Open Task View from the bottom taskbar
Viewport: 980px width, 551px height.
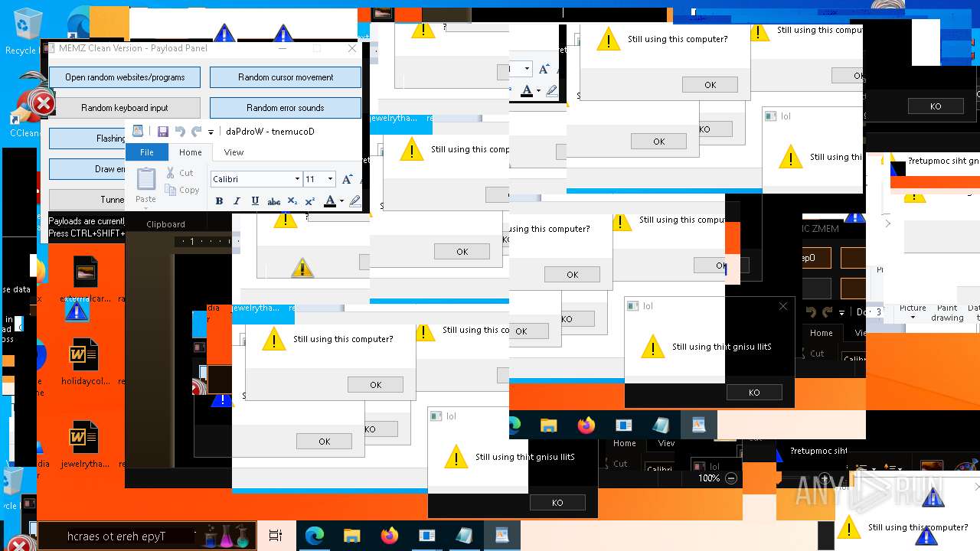pos(276,536)
